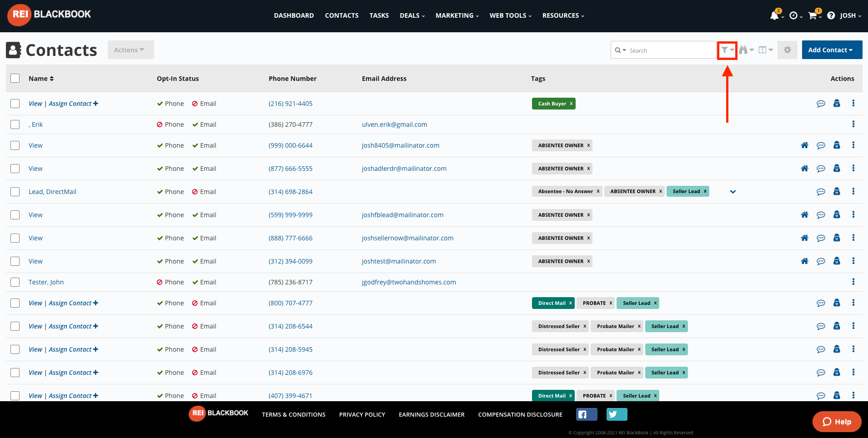
Task: Open three-dot menu for Tester, John row
Action: click(x=853, y=282)
